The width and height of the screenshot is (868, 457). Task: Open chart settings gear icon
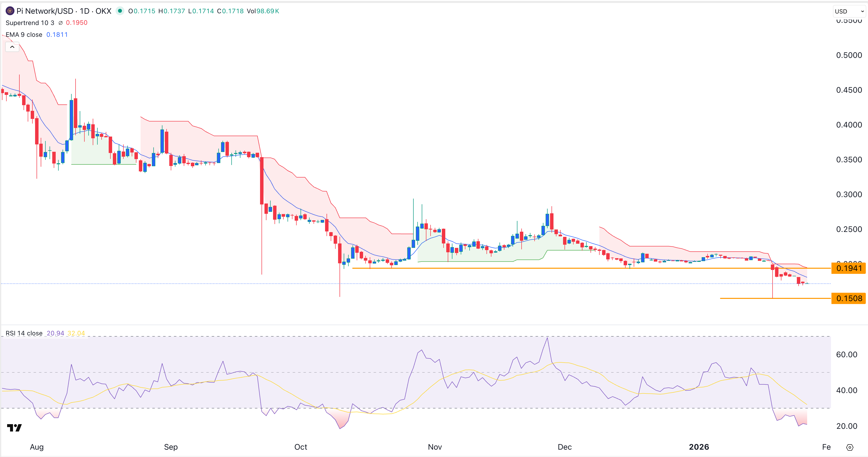pos(849,447)
